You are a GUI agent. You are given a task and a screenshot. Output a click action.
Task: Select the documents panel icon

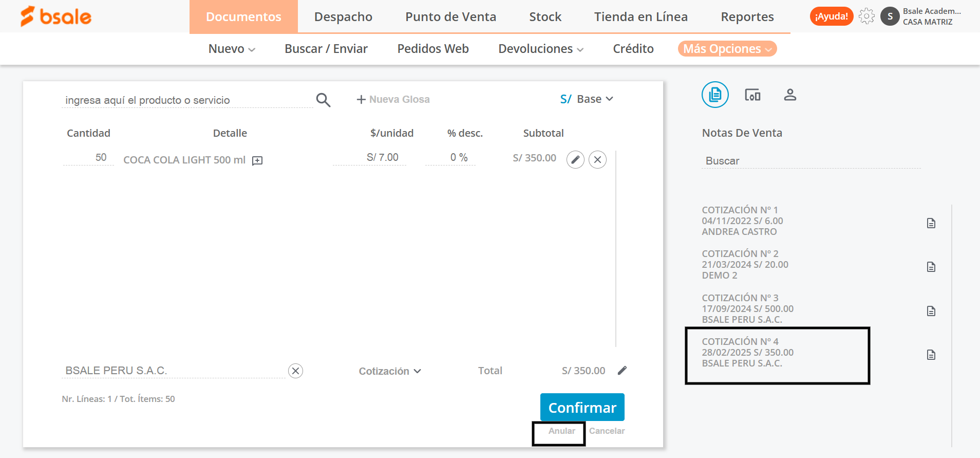(715, 95)
